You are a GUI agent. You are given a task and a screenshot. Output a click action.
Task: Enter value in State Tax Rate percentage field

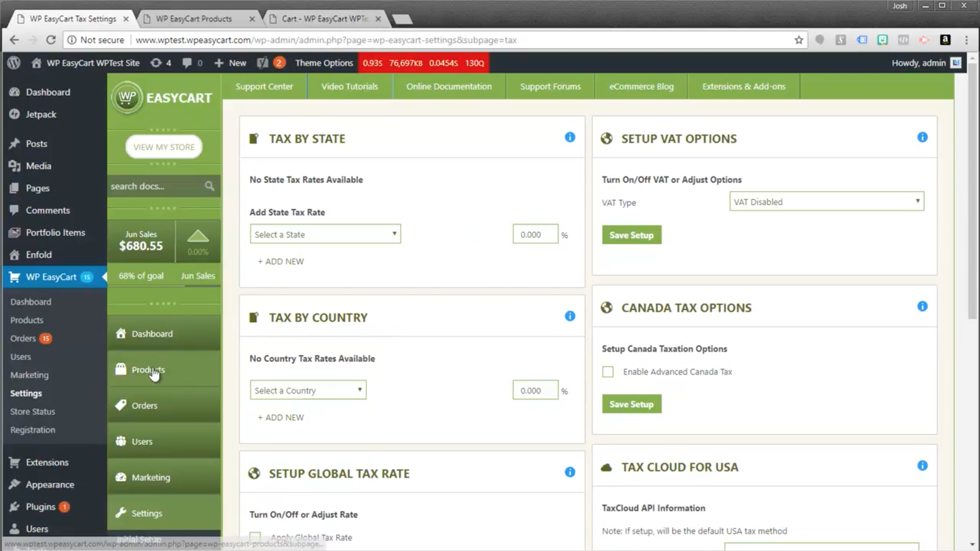535,234
